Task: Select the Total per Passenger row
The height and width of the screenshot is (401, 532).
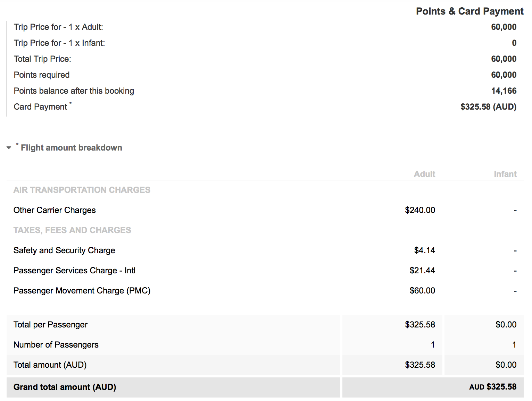Action: coord(265,325)
